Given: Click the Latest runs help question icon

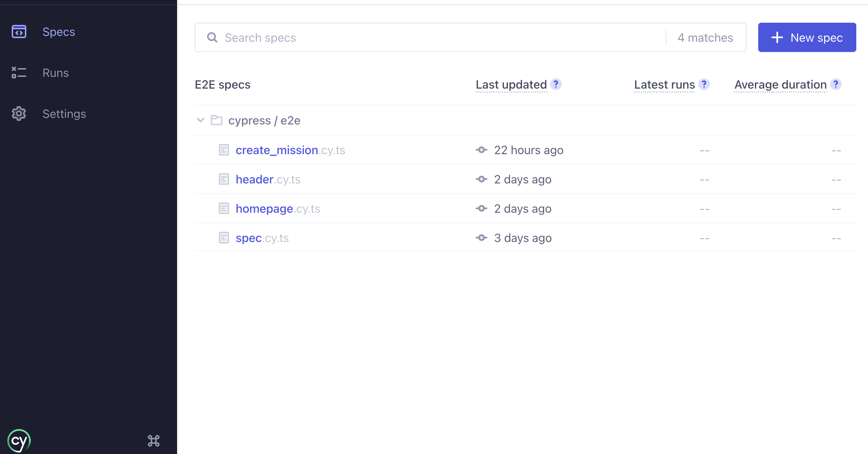Looking at the screenshot, I should (704, 84).
